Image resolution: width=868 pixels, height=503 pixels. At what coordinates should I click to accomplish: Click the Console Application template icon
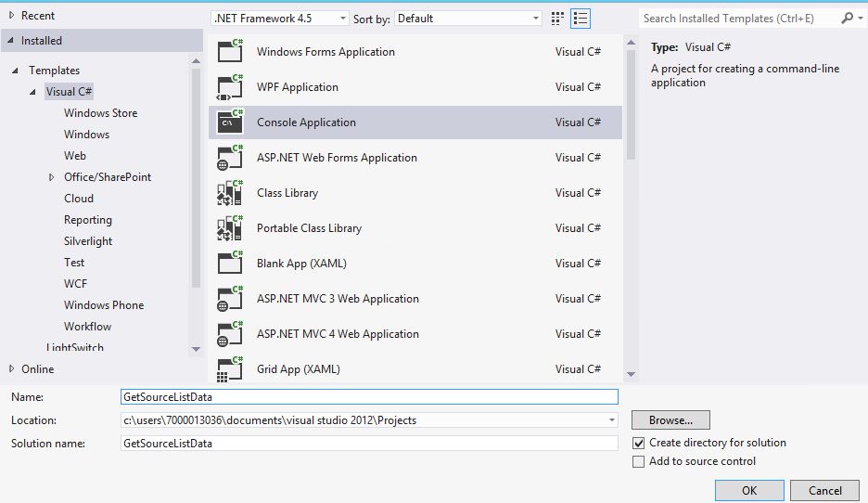coord(229,122)
